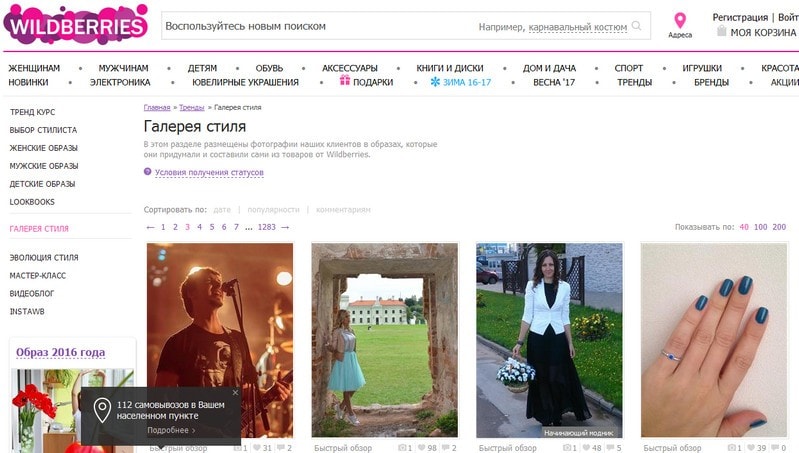Go to page 2
The width and height of the screenshot is (799, 453).
pos(175,227)
